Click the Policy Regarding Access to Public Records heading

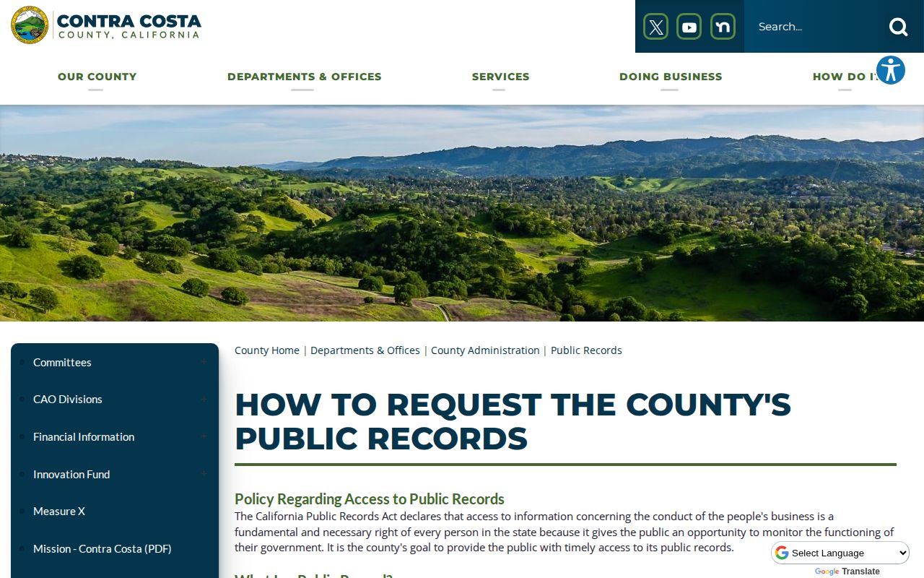pos(370,499)
